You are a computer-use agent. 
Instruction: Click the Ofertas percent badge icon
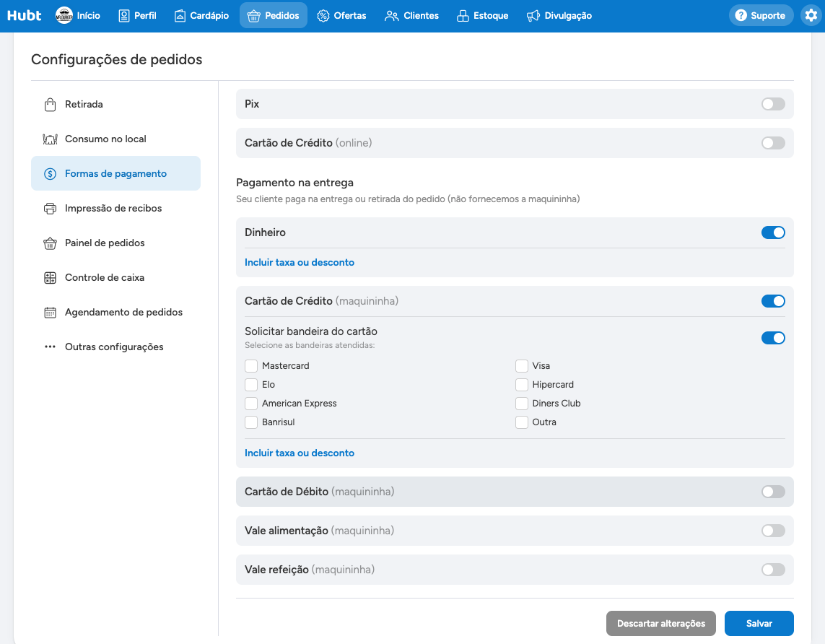click(x=323, y=16)
